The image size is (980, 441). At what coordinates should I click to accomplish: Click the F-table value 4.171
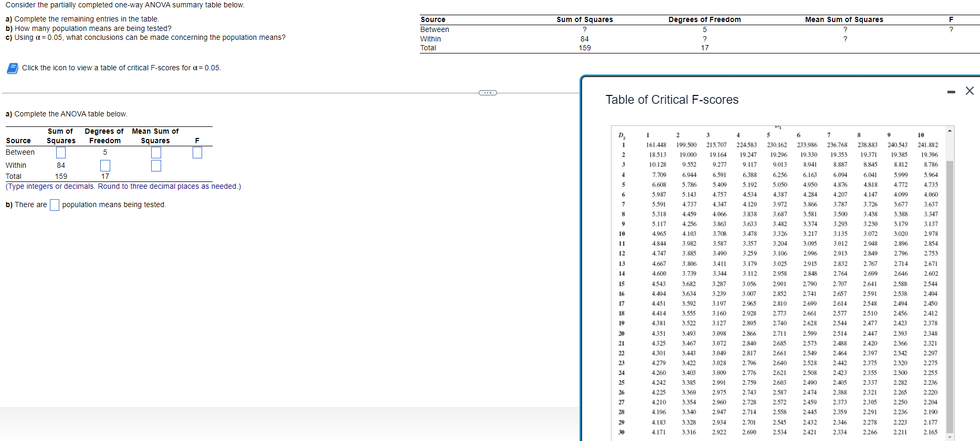coord(659,433)
